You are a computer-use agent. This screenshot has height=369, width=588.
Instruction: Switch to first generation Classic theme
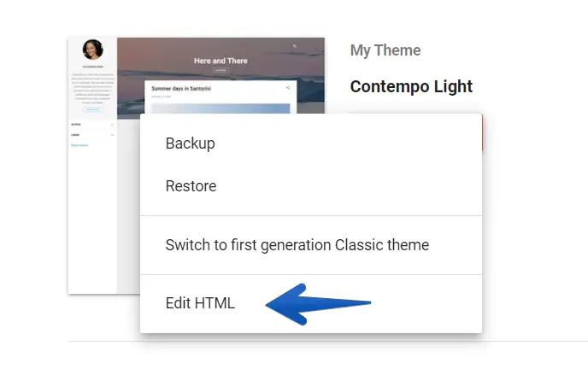click(297, 245)
